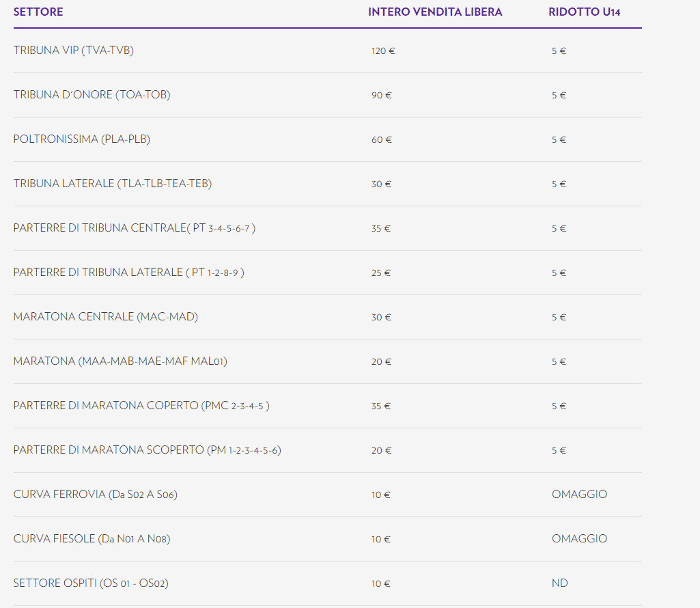700x608 pixels.
Task: Click the SETTORE column header
Action: (38, 12)
